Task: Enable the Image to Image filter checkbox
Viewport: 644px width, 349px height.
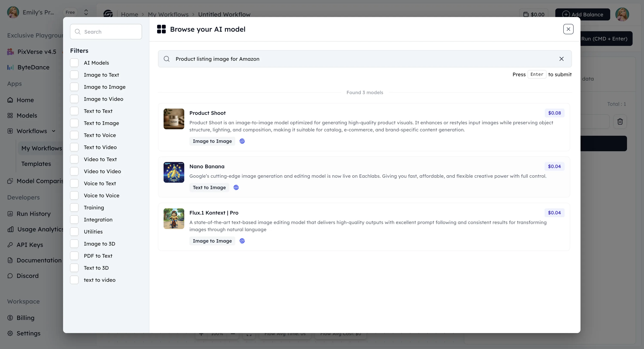Action: click(x=74, y=87)
